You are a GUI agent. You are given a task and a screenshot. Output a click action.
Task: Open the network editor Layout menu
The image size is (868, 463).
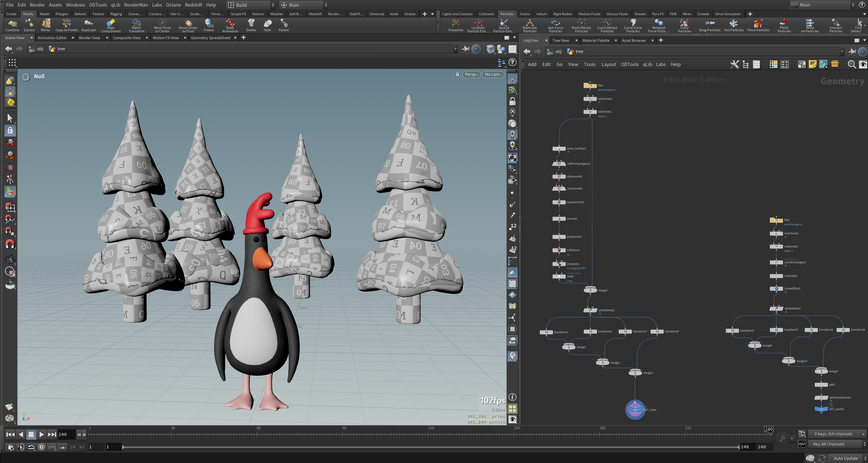pos(608,64)
